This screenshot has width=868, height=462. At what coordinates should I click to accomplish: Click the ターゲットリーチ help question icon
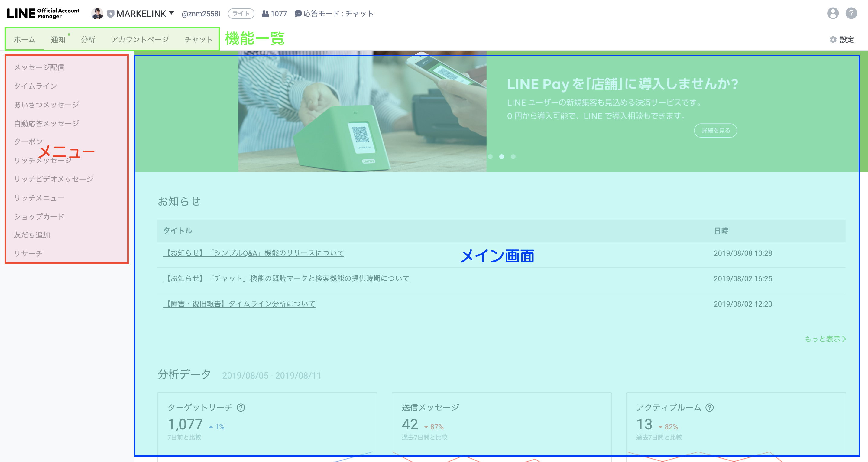coord(241,407)
